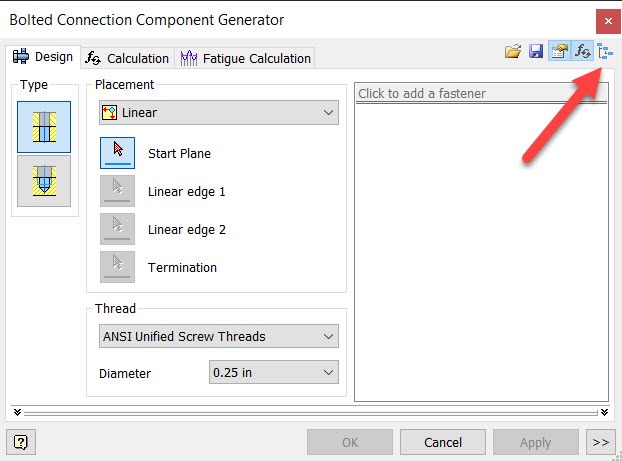Viewport: 622px width, 461px height.
Task: Select the blind connection type icon
Action: (x=44, y=181)
